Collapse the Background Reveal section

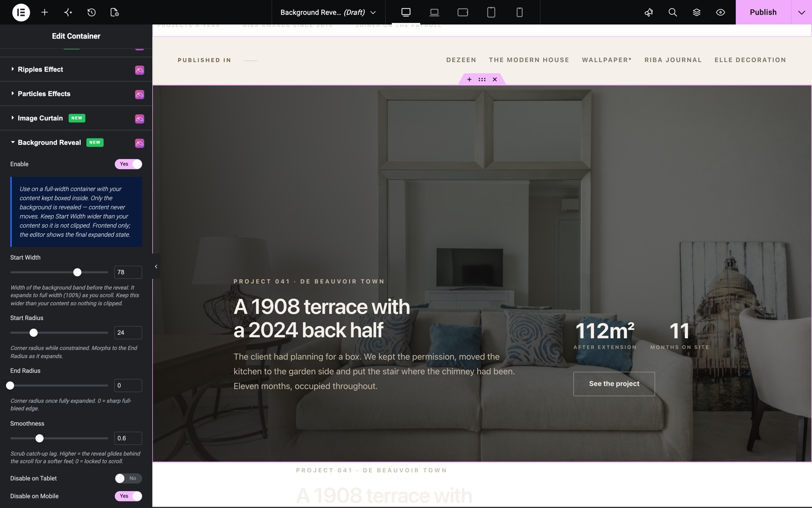pos(76,143)
